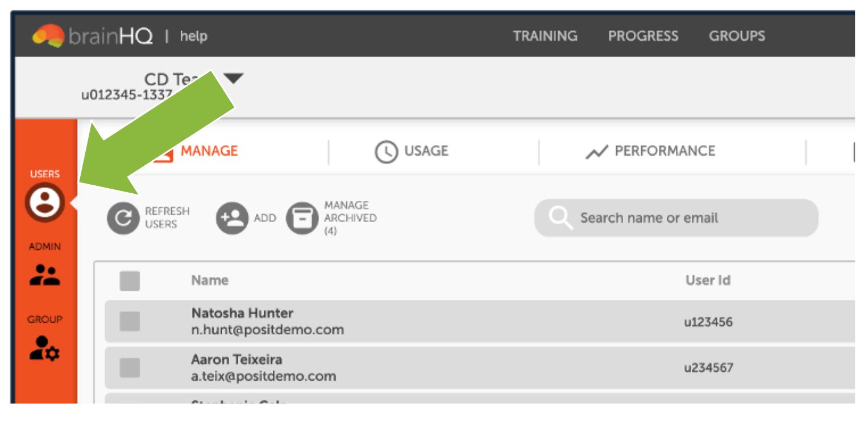Select the Natosha Hunter name
The width and height of the screenshot is (868, 424).
(x=242, y=313)
